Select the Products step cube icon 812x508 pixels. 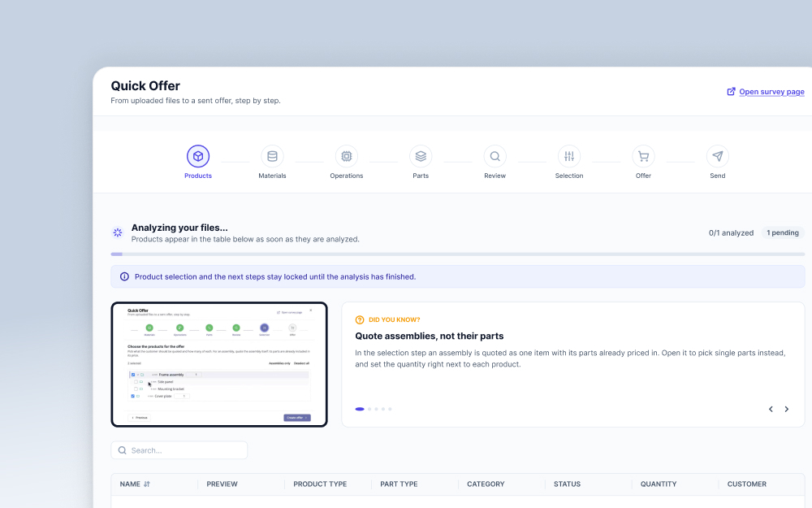tap(198, 156)
